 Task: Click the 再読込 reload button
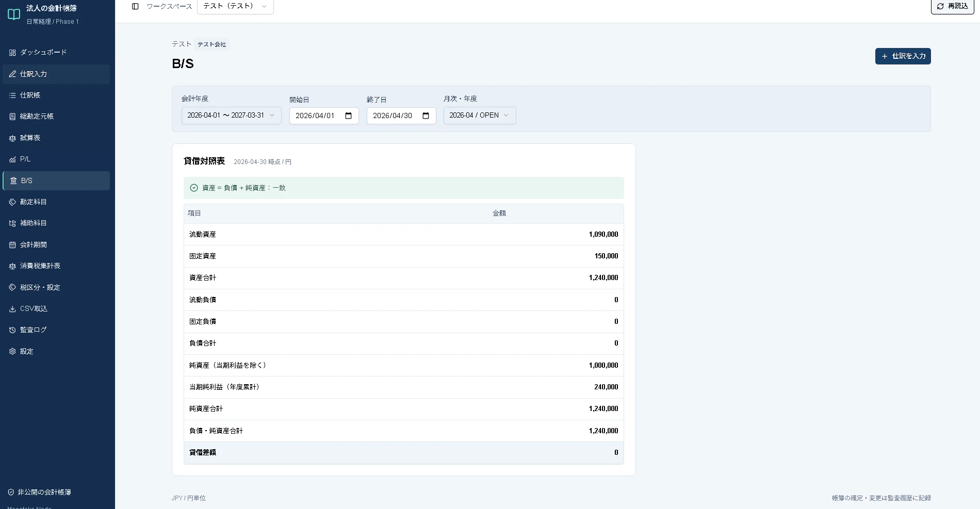click(x=952, y=6)
